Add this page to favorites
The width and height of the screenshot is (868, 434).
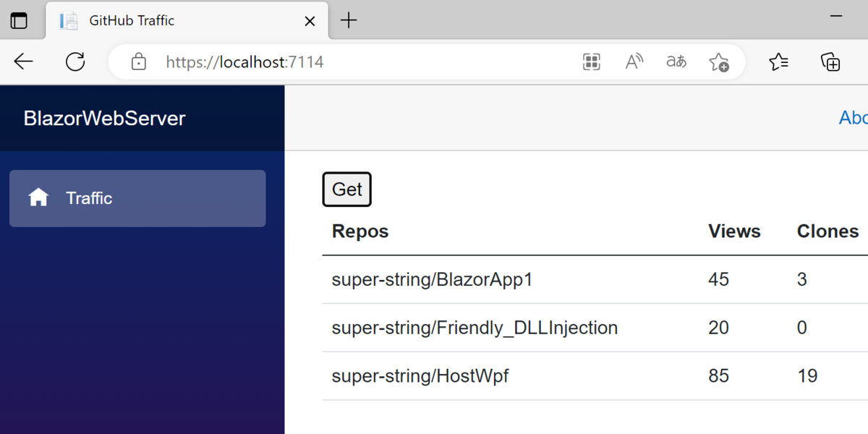(719, 61)
